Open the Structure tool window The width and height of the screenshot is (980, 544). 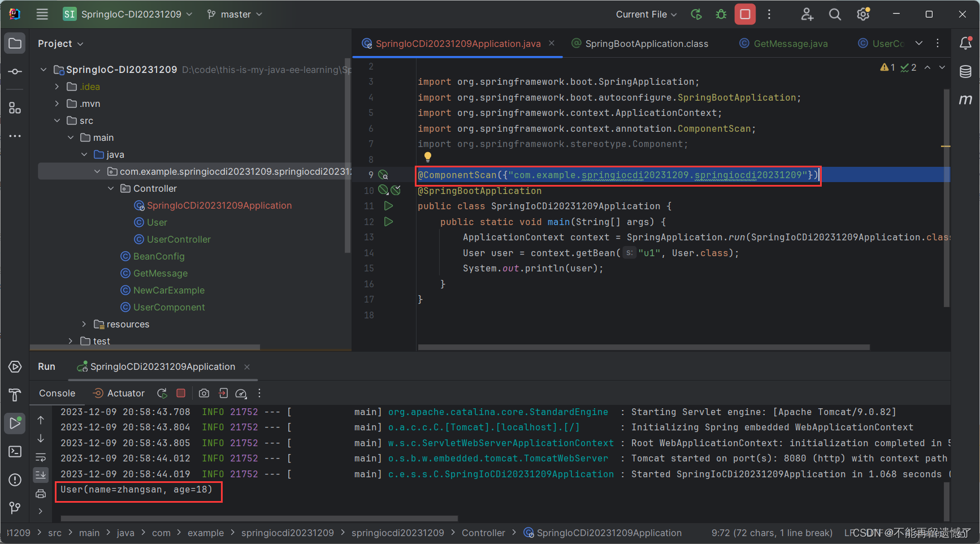[x=15, y=108]
